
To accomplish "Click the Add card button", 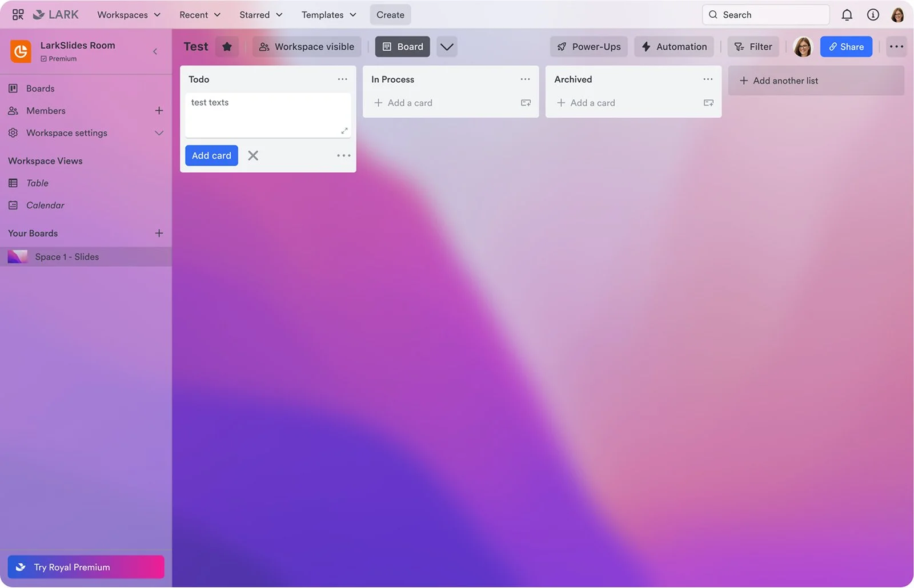I will pos(211,155).
